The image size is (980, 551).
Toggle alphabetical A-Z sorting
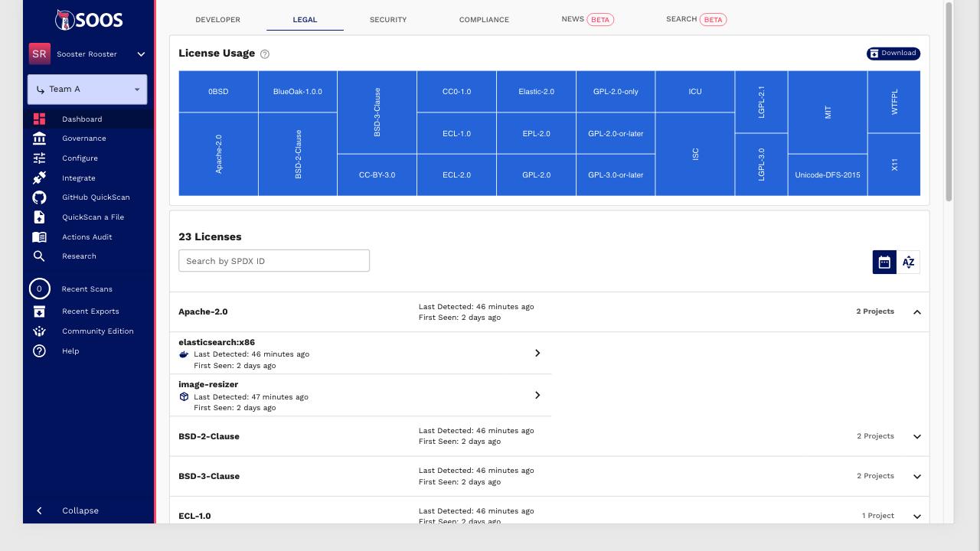pos(908,262)
